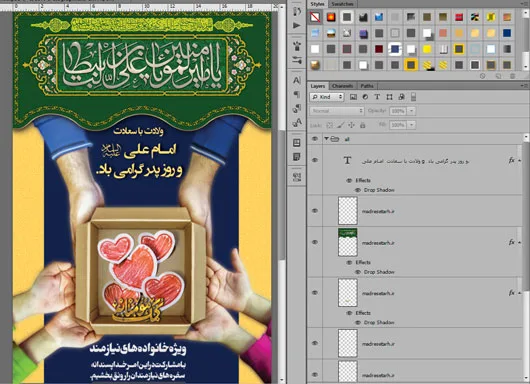The image size is (530, 384).
Task: Switch to the Channels tab
Action: [x=342, y=86]
